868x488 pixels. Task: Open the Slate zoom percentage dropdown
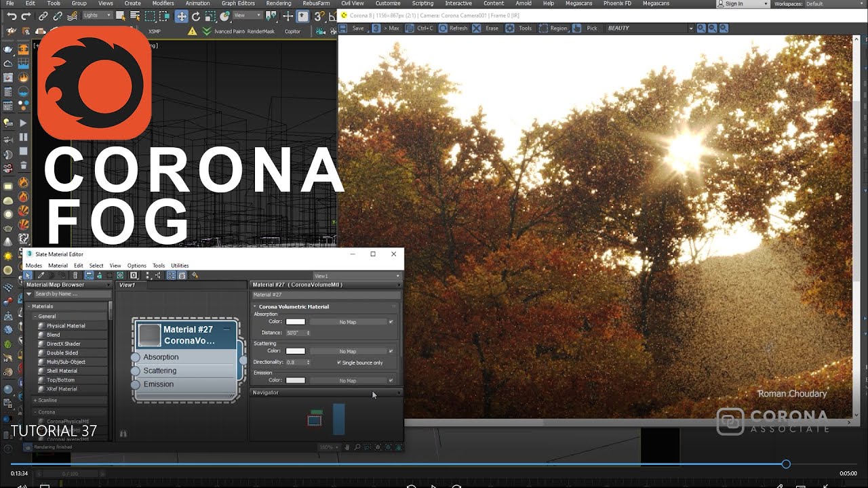point(329,447)
